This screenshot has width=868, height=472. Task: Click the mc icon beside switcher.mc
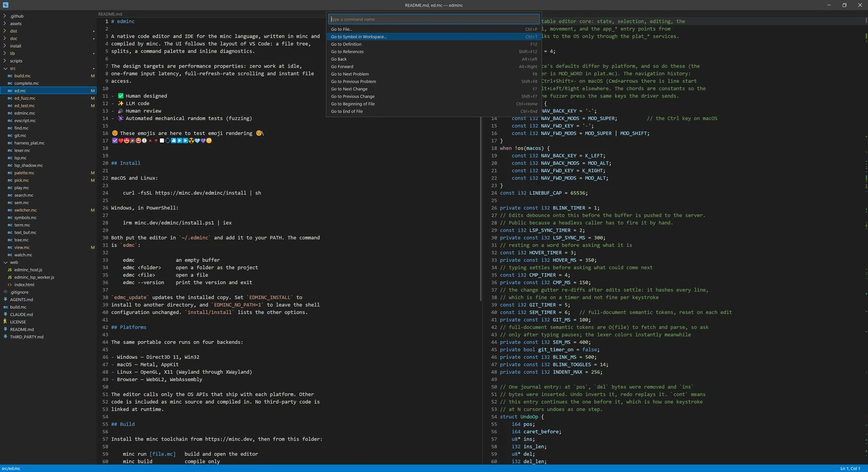[x=10, y=210]
